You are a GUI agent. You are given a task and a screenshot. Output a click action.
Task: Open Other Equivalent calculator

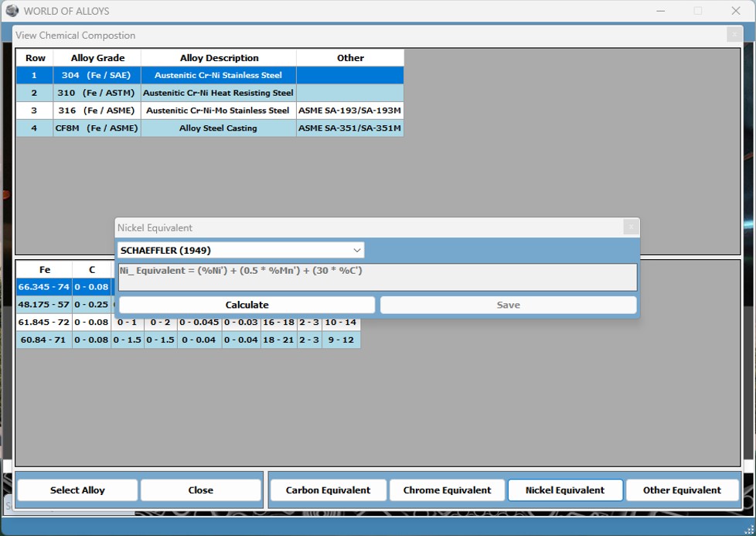683,490
